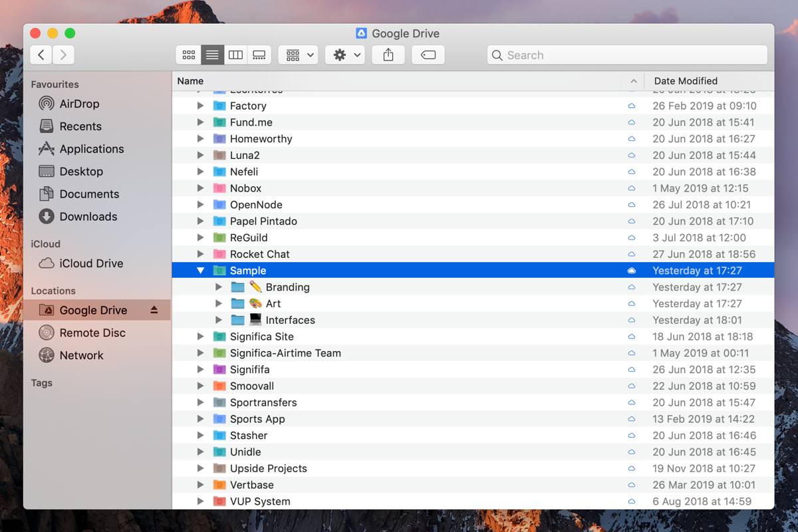Select the Unidle folder row

[x=473, y=452]
